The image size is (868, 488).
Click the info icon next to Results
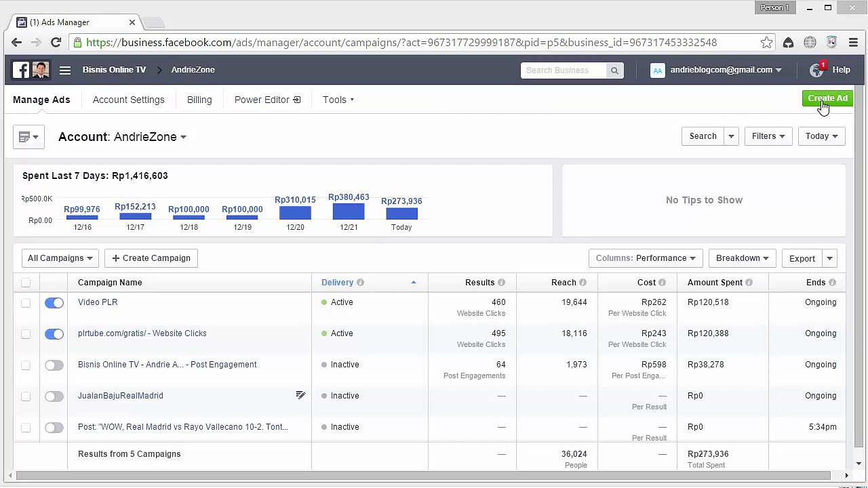[x=501, y=283]
